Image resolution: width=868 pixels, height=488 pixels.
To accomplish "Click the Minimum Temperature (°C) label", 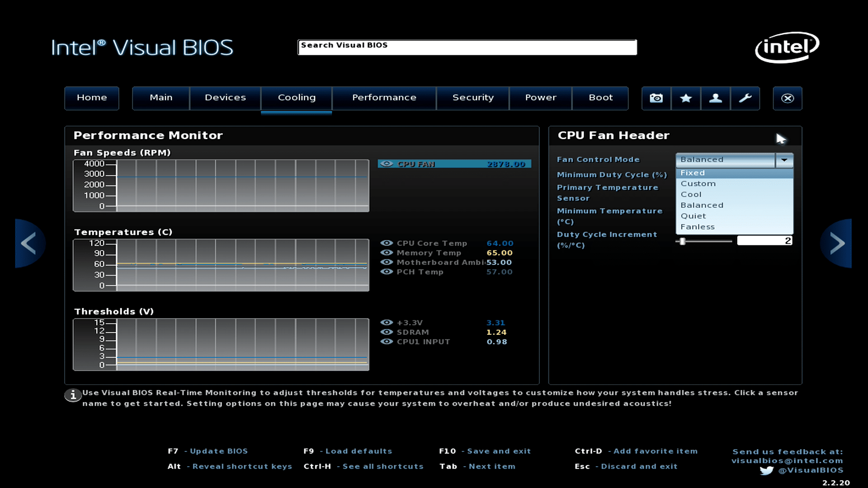I will coord(609,216).
